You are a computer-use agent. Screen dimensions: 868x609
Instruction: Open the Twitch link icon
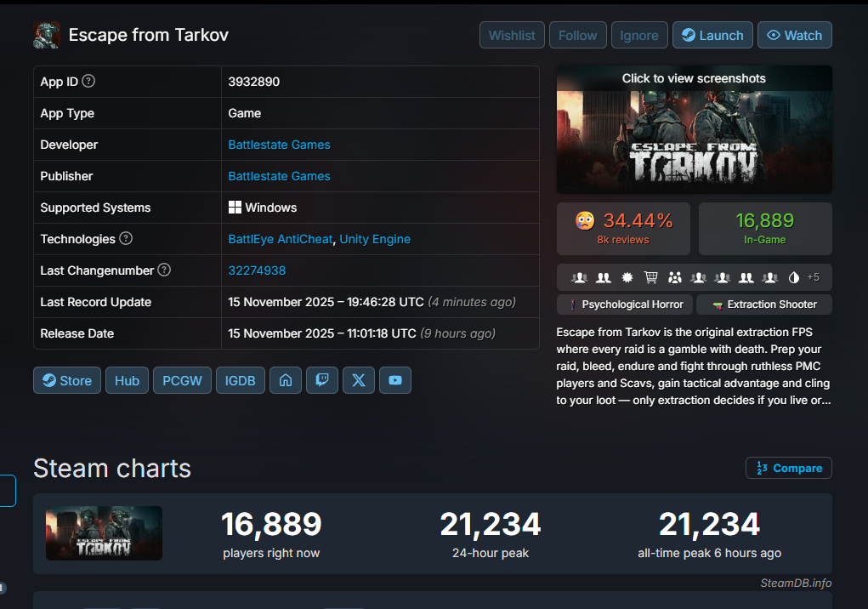coord(322,380)
